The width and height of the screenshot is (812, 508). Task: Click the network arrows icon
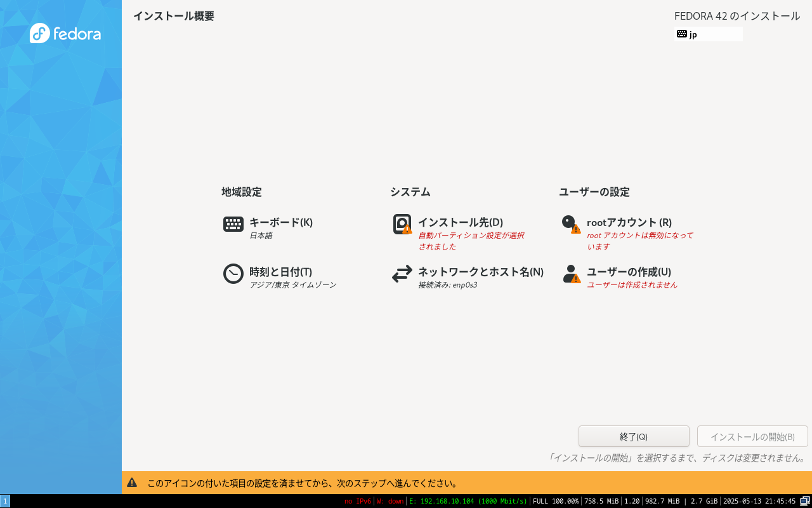tap(402, 274)
